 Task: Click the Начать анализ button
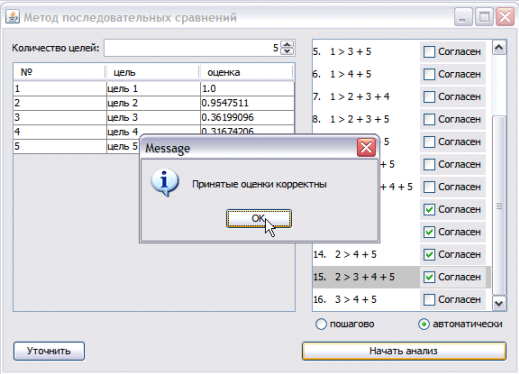pyautogui.click(x=404, y=351)
